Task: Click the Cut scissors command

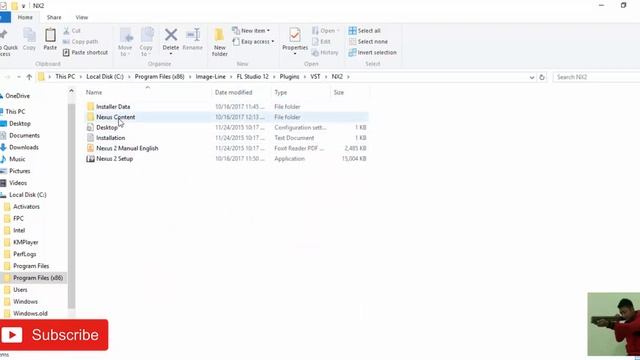Action: pos(72,31)
